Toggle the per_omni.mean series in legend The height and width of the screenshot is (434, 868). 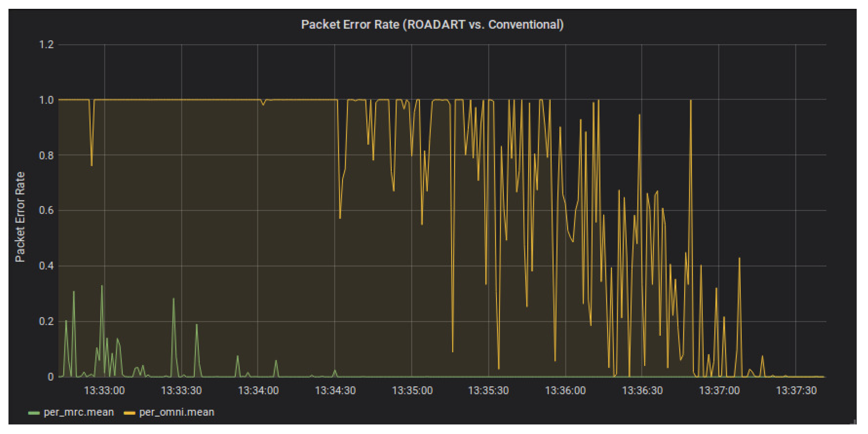coord(176,412)
